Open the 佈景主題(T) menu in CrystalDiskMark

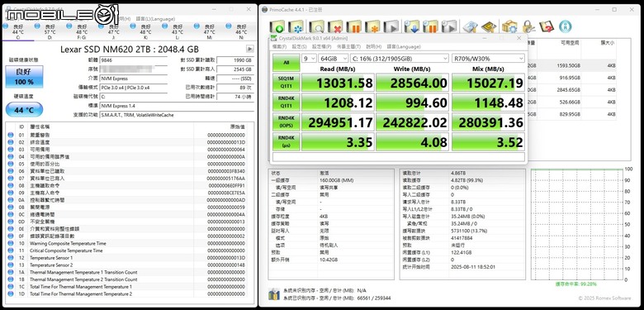point(348,47)
